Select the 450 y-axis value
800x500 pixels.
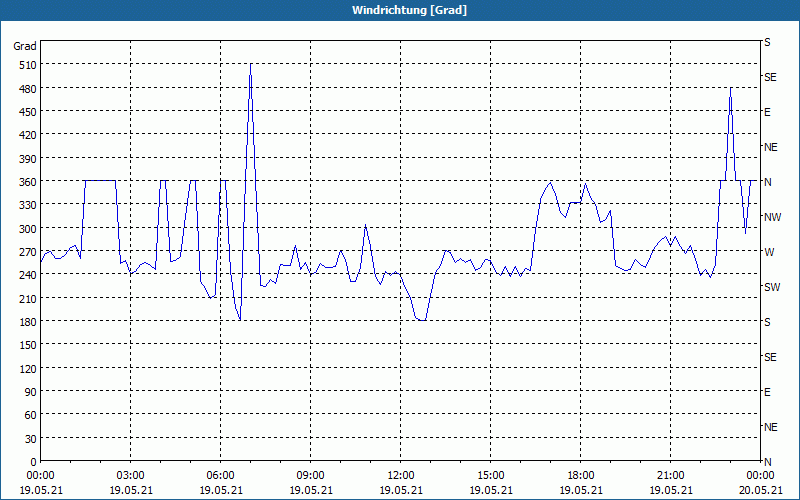29,112
